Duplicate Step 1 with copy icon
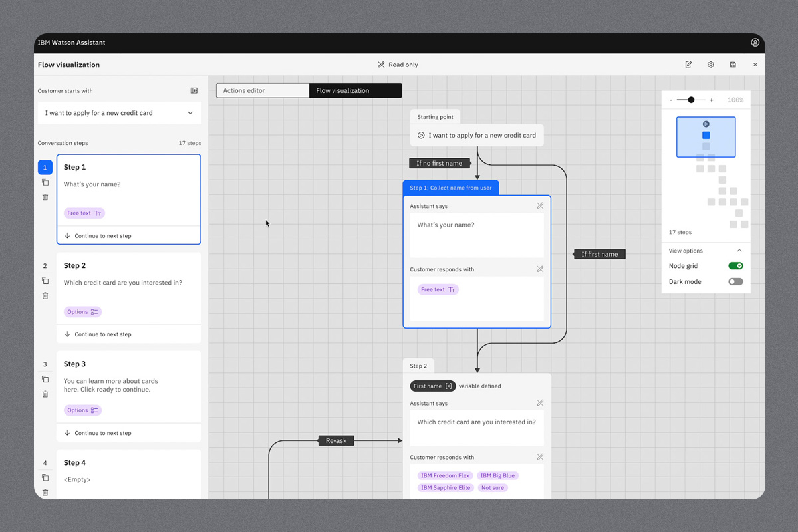The image size is (798, 532). pyautogui.click(x=45, y=182)
